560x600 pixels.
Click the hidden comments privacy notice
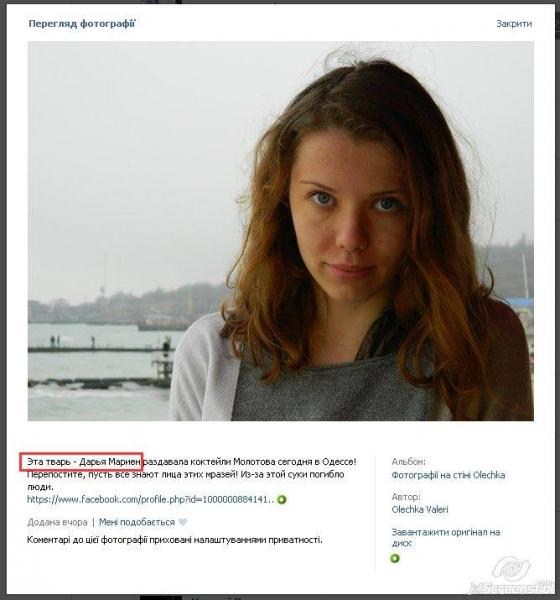(x=175, y=540)
